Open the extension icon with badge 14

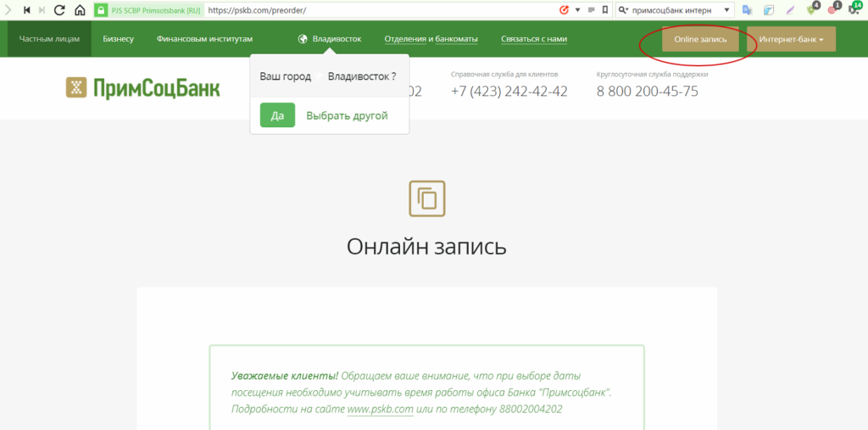(x=854, y=10)
